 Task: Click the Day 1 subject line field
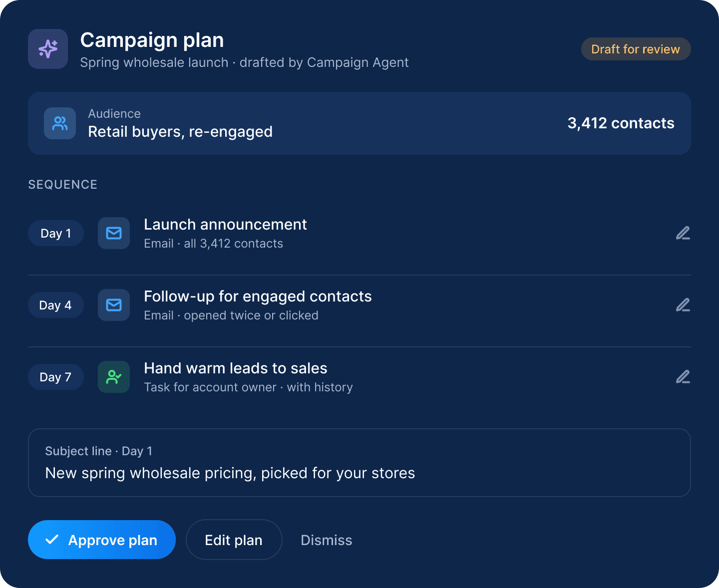click(x=359, y=463)
